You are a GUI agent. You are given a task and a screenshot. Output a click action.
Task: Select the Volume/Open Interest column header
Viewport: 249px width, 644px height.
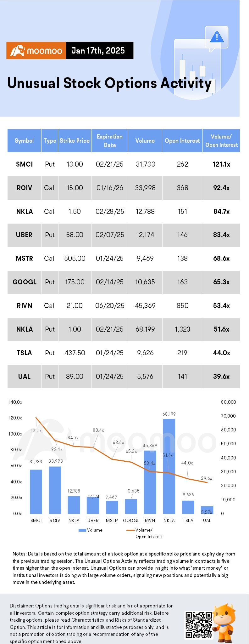coord(221,141)
